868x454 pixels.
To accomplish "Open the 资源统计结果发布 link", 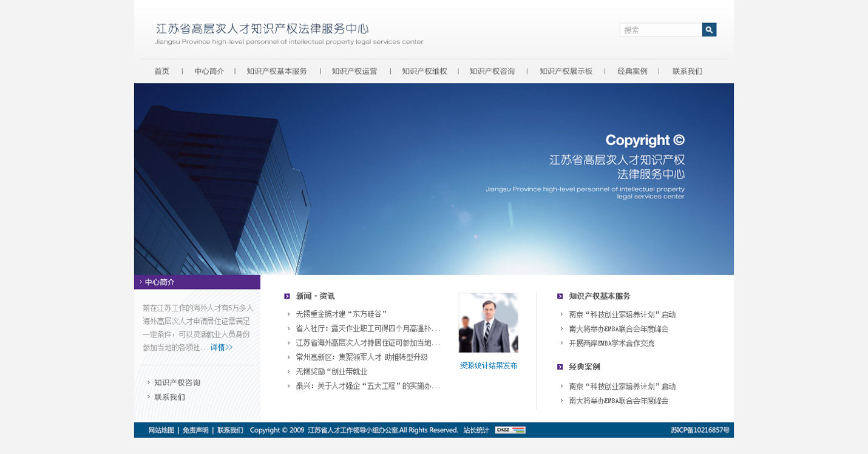I will (x=488, y=365).
